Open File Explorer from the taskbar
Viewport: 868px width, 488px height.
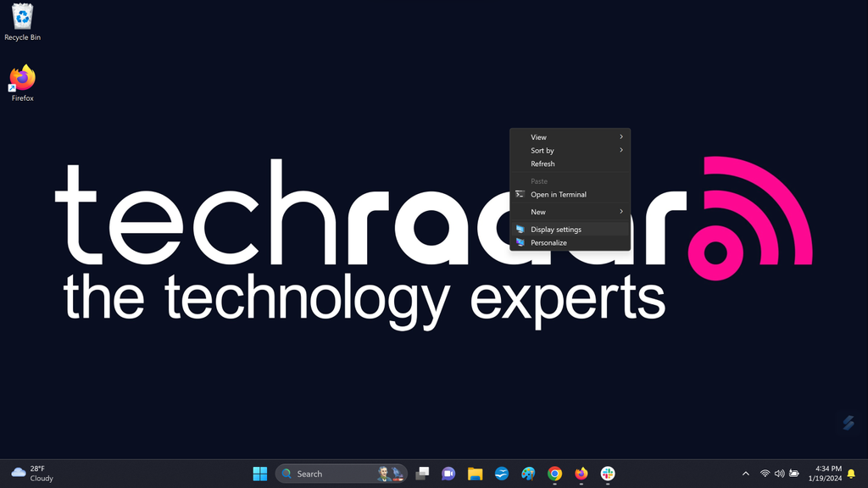tap(474, 473)
